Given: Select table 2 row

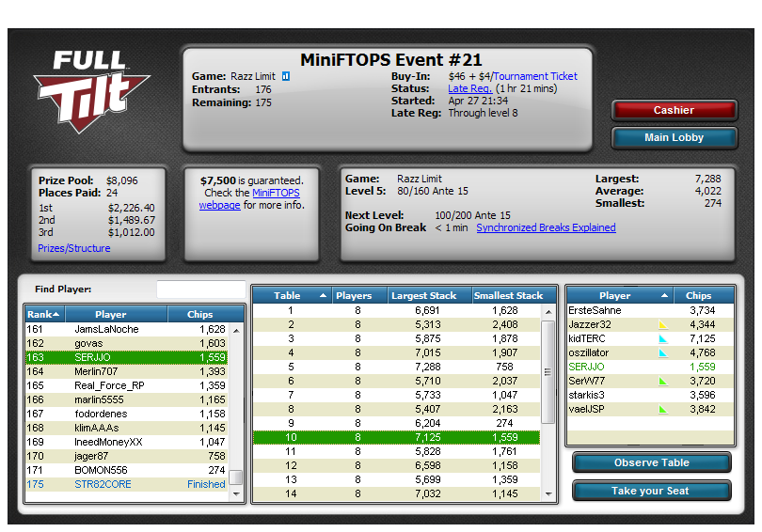Looking at the screenshot, I should click(x=397, y=324).
